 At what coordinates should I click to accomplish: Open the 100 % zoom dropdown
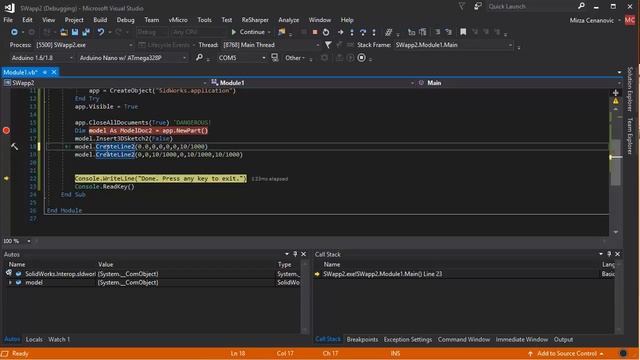(29, 241)
